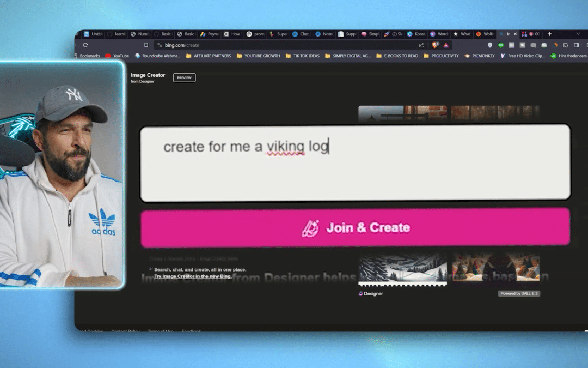Switch to the Note tab
Image resolution: width=588 pixels, height=368 pixels.
click(x=324, y=34)
